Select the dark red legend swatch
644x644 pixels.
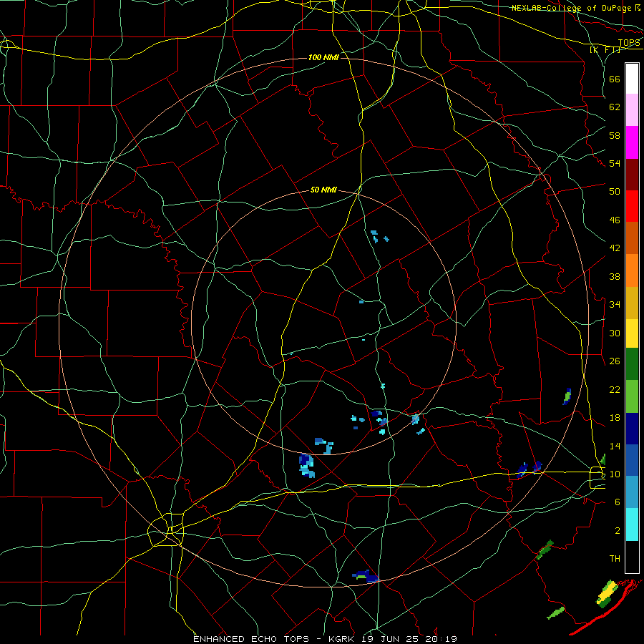(632, 175)
